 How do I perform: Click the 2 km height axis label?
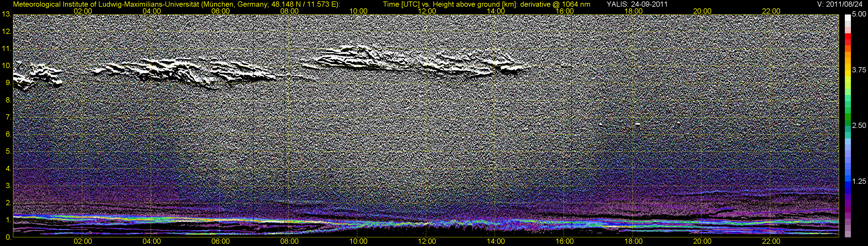(x=8, y=203)
